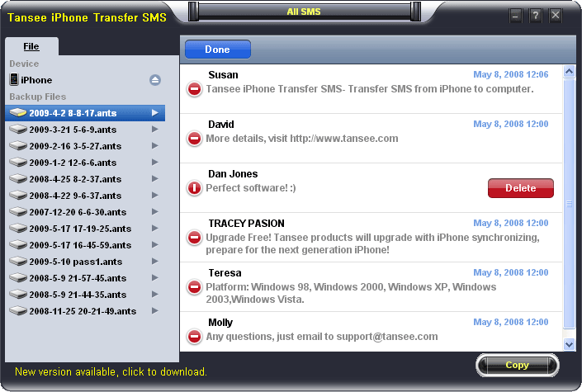582x392 pixels.
Task: Click New version available download link
Action: pyautogui.click(x=111, y=371)
